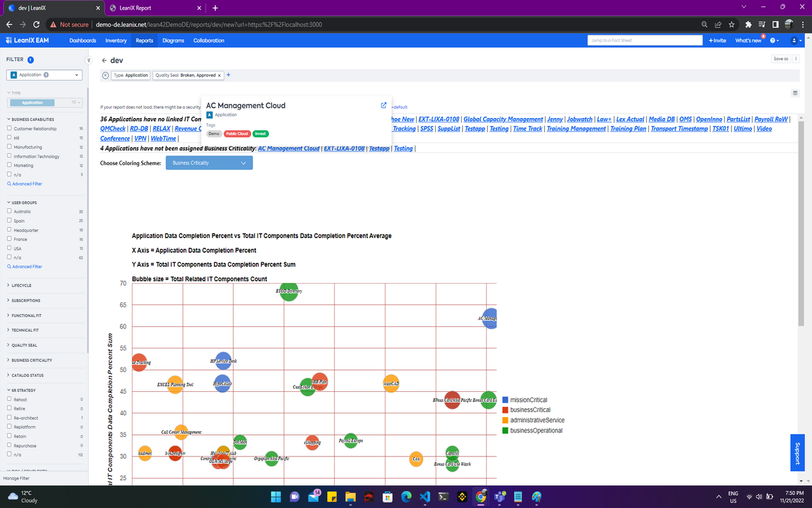This screenshot has width=812, height=508.
Task: Open Windows Start menu
Action: (276, 497)
